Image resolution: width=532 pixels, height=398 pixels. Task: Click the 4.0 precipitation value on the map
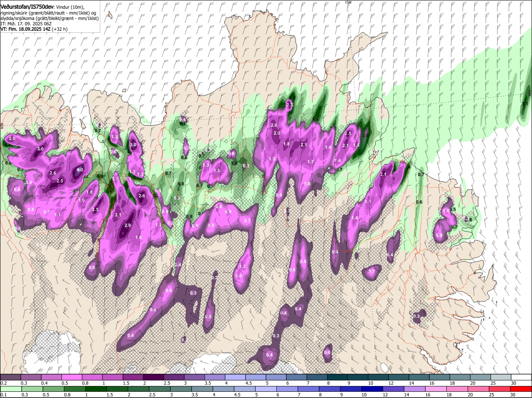click(80, 170)
